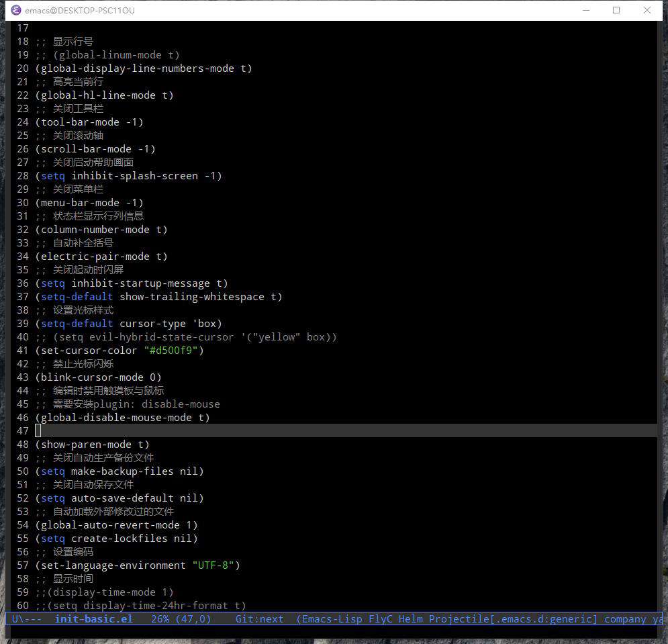Click the (tool-bar-mode -1) line
This screenshot has width=668, height=644.
(x=89, y=122)
